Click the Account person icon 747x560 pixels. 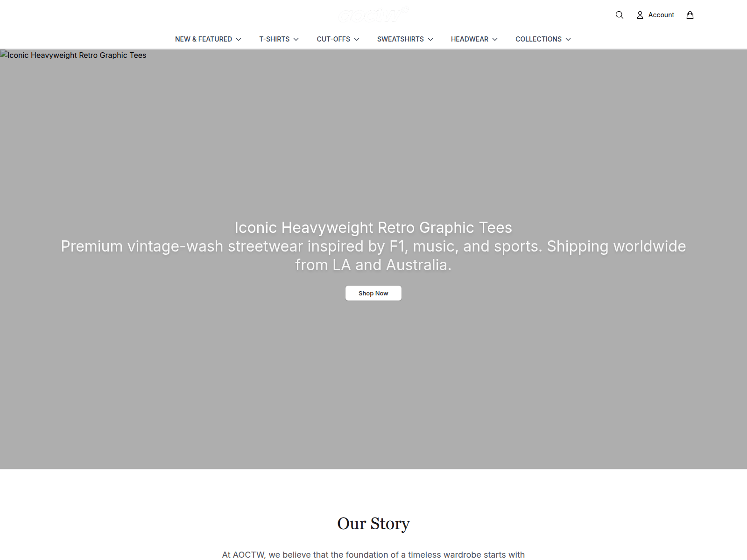point(640,15)
